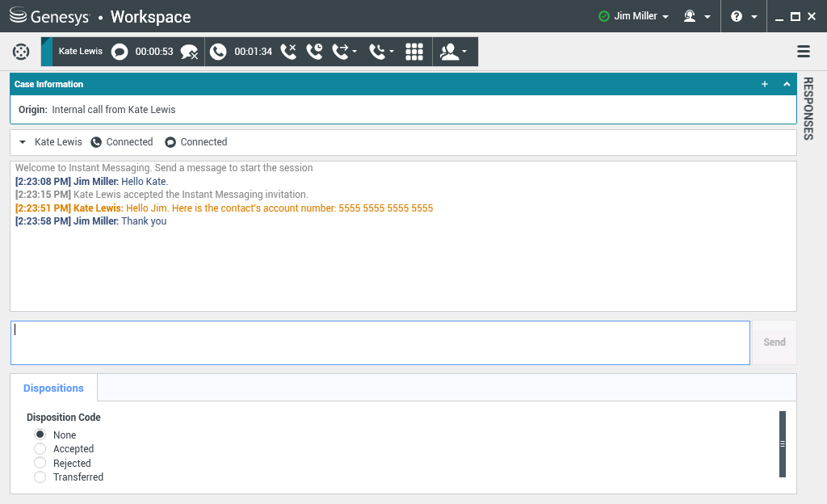Screen dimensions: 827x504
Task: Select the Transferred disposition code
Action: [x=40, y=477]
